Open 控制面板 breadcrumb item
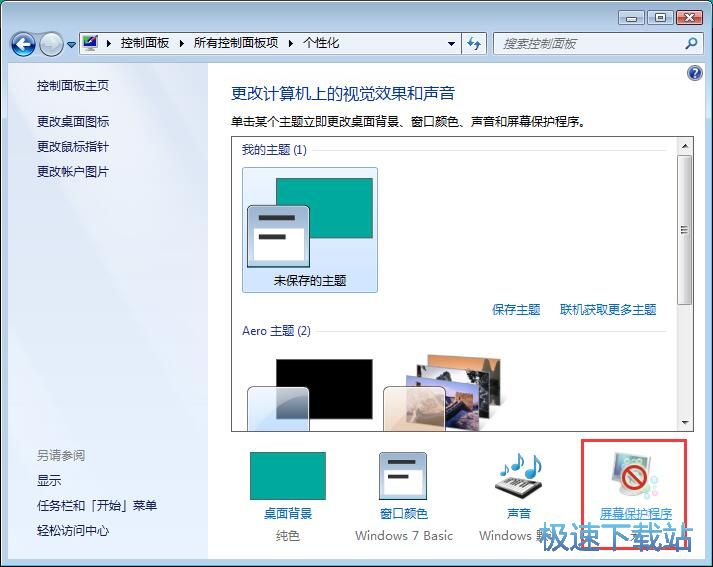Image resolution: width=713 pixels, height=567 pixels. click(x=145, y=43)
